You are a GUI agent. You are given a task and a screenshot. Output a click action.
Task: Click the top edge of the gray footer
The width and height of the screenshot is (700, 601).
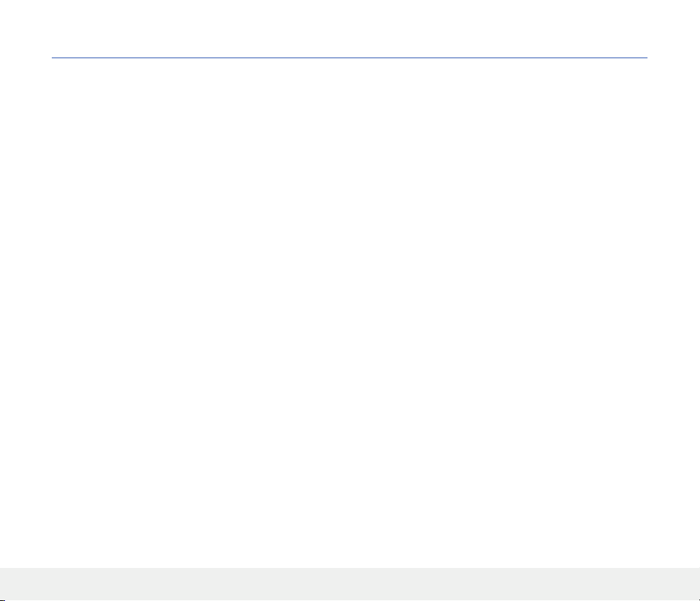pos(350,568)
